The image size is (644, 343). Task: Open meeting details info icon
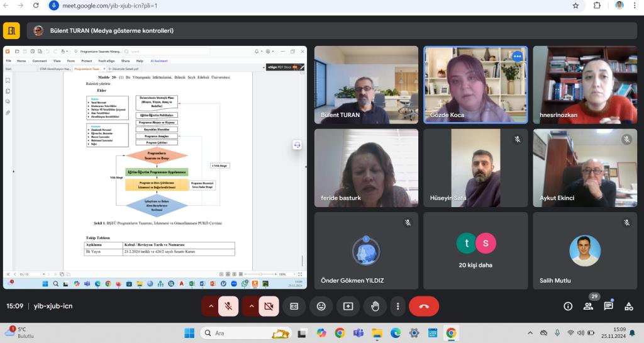coord(568,306)
